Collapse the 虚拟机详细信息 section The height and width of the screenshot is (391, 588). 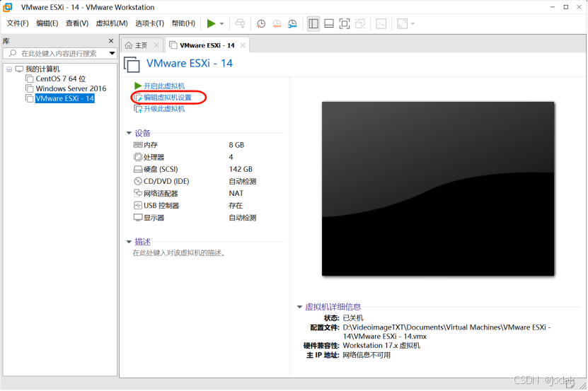click(299, 307)
